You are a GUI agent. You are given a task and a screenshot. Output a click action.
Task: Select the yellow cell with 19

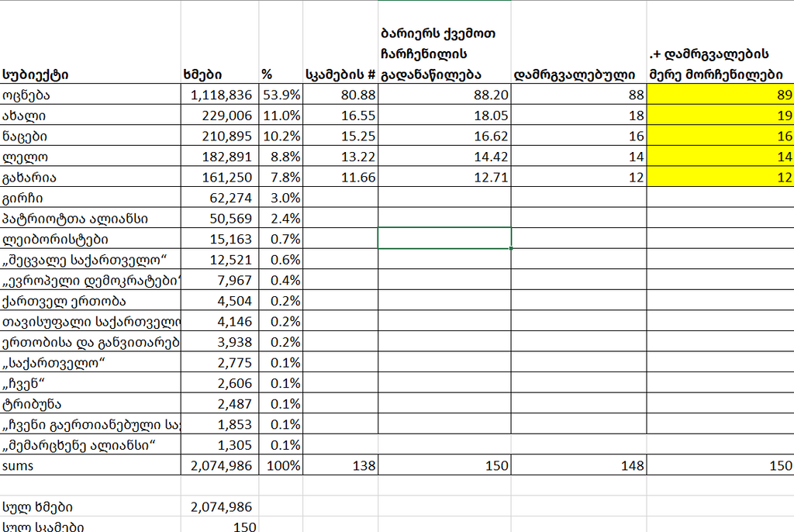[720, 116]
